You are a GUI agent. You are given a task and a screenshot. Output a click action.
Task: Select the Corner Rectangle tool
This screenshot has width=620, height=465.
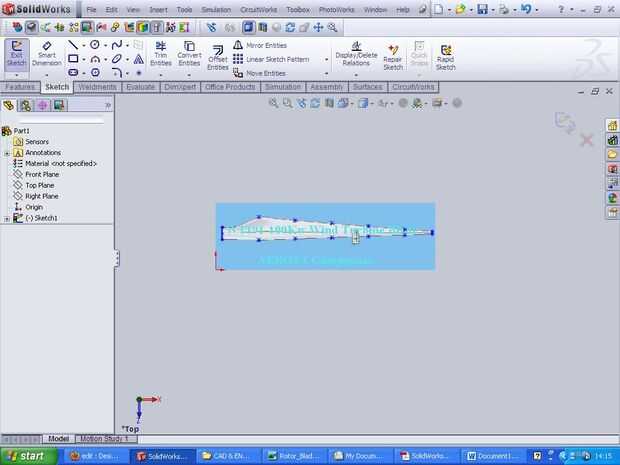coord(73,59)
